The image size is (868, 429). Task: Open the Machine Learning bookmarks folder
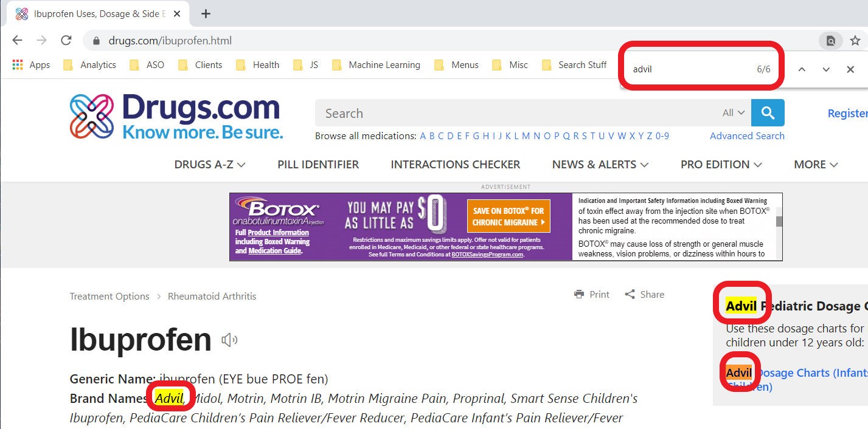[376, 64]
